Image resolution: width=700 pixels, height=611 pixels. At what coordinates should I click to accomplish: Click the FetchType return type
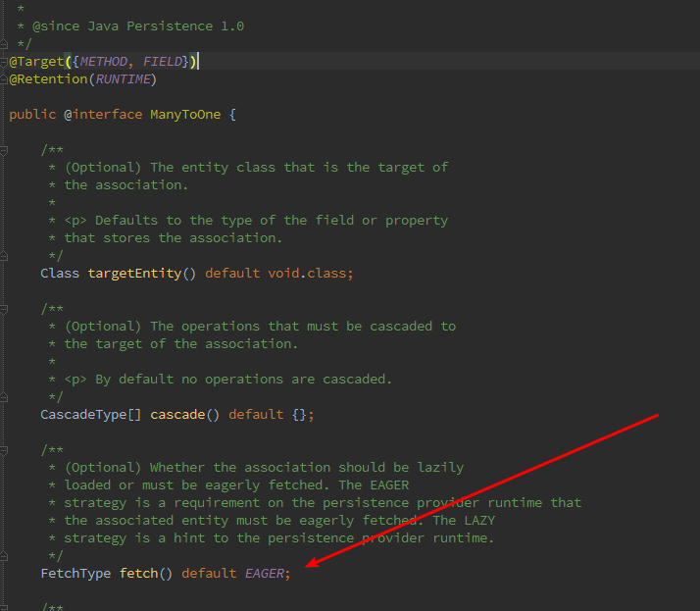coord(75,573)
